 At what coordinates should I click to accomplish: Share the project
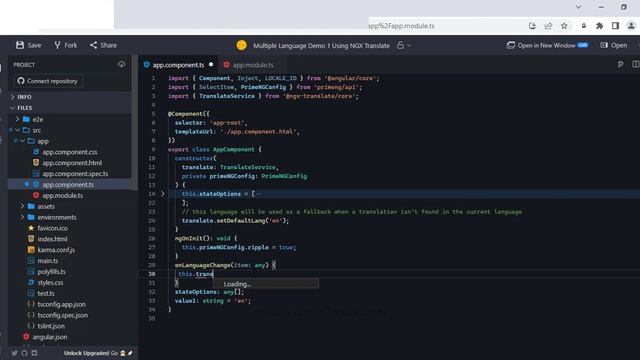click(x=103, y=45)
